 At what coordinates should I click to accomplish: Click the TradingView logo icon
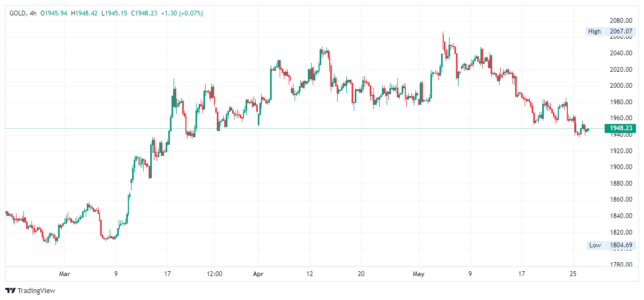pos(10,290)
